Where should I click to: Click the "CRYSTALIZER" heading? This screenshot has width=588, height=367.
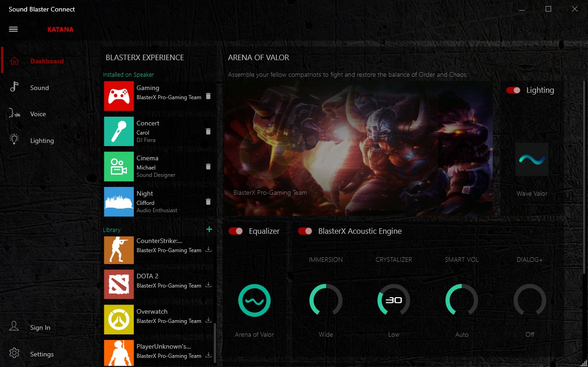[x=394, y=260]
